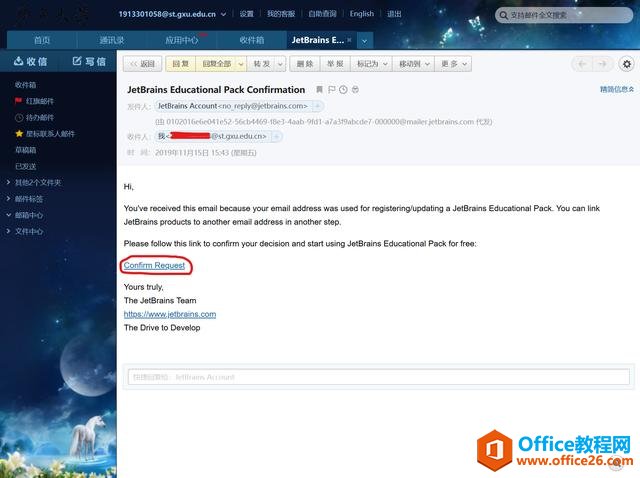
Task: Open the 移动到 dropdown
Action: coord(414,64)
